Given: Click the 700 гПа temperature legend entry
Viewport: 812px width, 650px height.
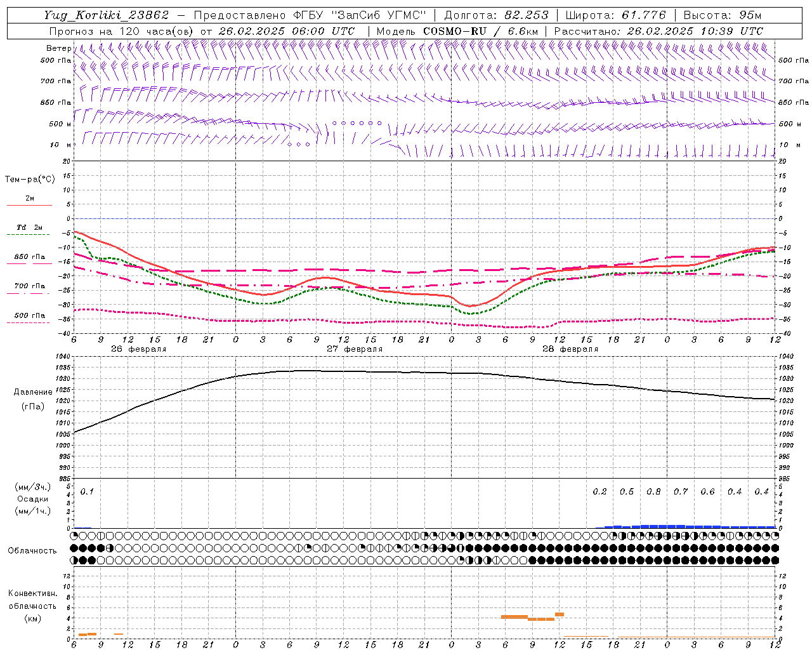Looking at the screenshot, I should 29,289.
